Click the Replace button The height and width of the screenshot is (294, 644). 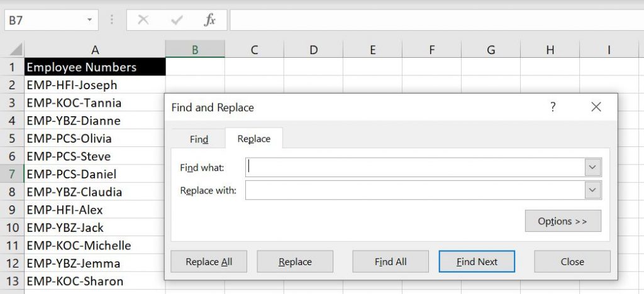(295, 261)
